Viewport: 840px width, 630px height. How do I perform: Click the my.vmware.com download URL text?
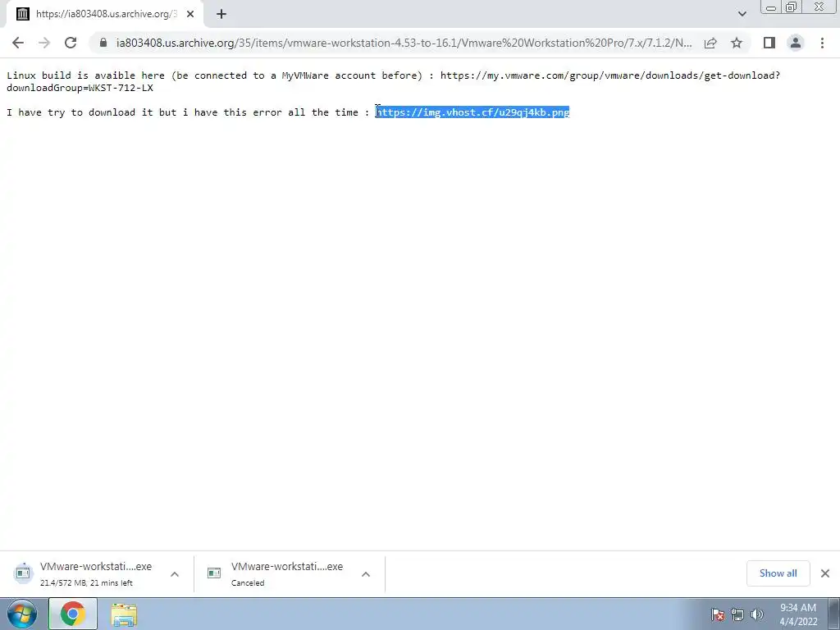610,75
